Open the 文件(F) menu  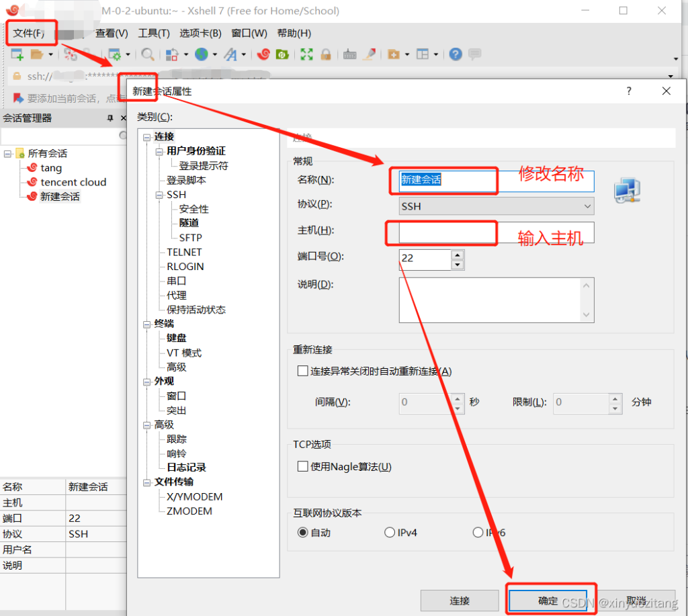pos(30,33)
